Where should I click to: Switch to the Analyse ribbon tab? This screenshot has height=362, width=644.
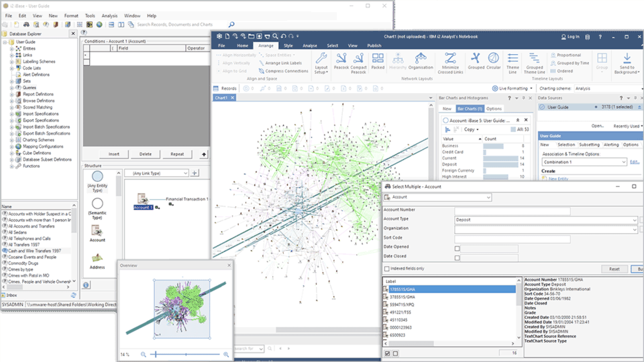(309, 46)
